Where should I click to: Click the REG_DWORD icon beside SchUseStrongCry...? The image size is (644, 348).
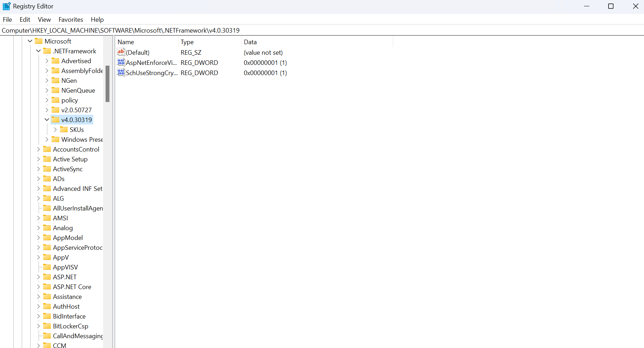click(121, 73)
